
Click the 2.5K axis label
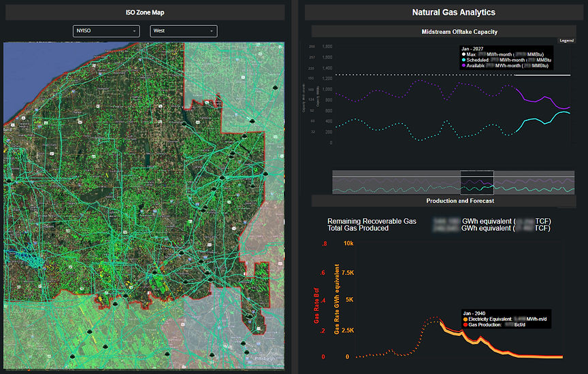(348, 330)
